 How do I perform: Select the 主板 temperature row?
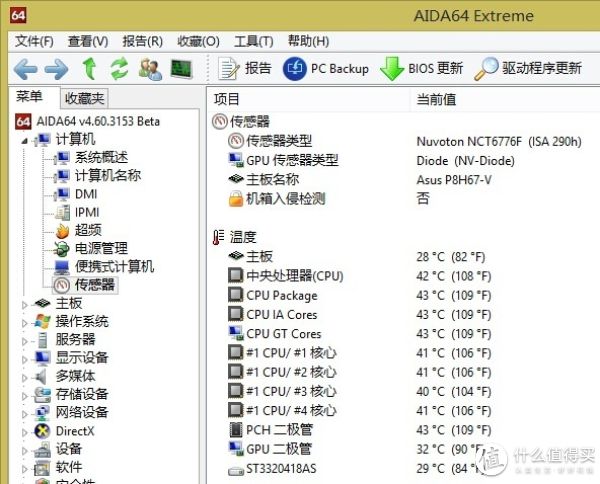pyautogui.click(x=405, y=257)
